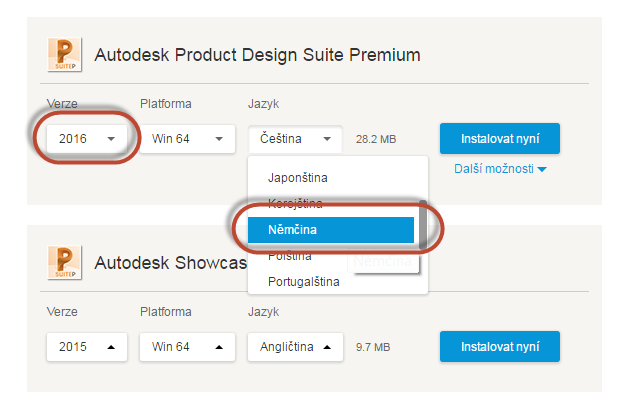This screenshot has height=410, width=629.
Task: Click Instalovat nyní for Autodesk Showcase
Action: (500, 347)
